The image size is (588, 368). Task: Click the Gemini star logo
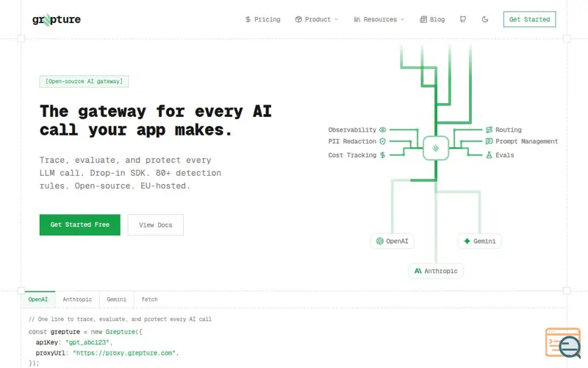click(x=467, y=241)
